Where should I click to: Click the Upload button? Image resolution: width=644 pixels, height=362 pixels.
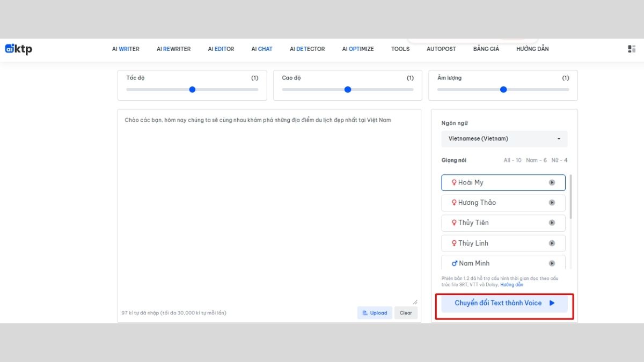click(375, 313)
